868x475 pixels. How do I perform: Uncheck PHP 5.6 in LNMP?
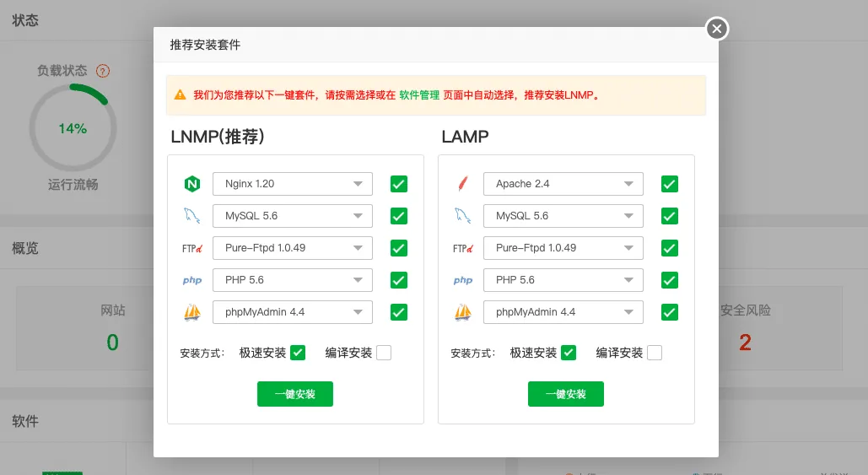click(398, 280)
